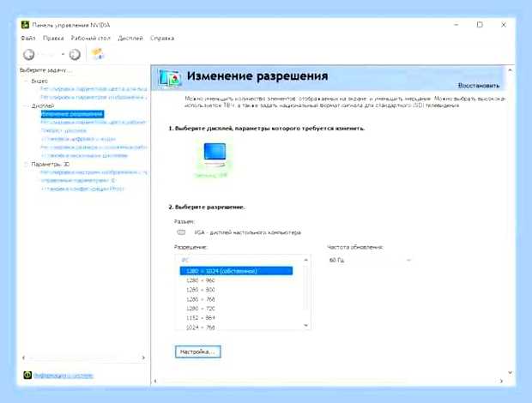Open the PhysX configuration tree item

click(82, 189)
